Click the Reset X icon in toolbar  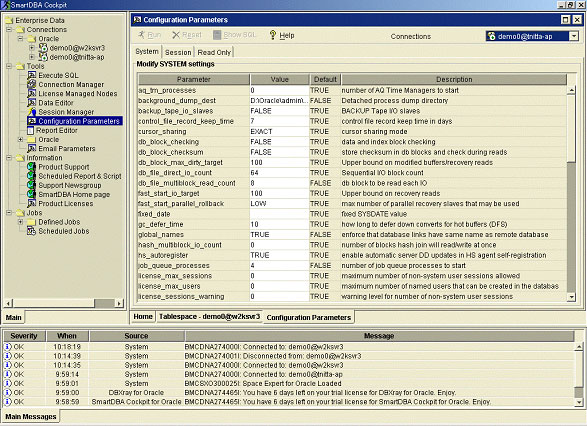pos(176,35)
